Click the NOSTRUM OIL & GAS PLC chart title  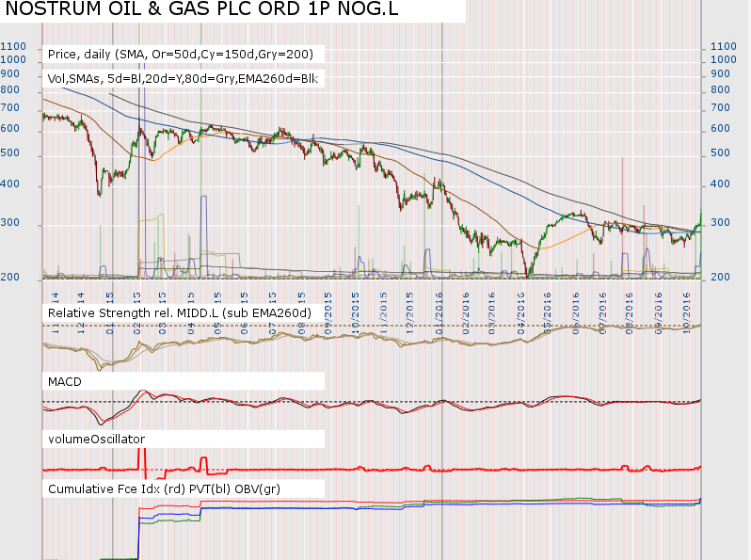pos(201,9)
